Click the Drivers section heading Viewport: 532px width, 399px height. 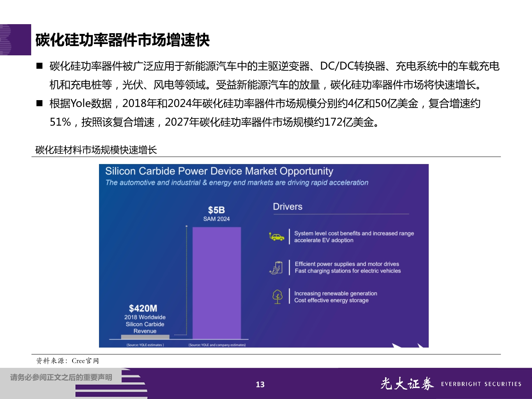coord(288,207)
